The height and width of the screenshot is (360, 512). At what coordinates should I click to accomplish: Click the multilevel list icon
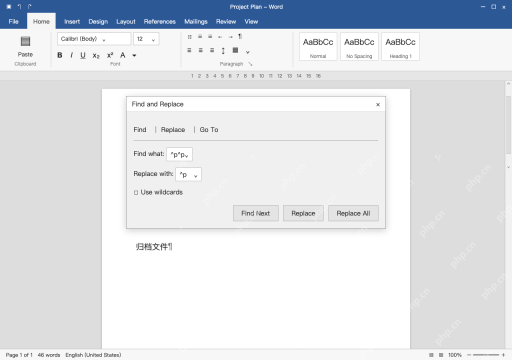[x=210, y=37]
